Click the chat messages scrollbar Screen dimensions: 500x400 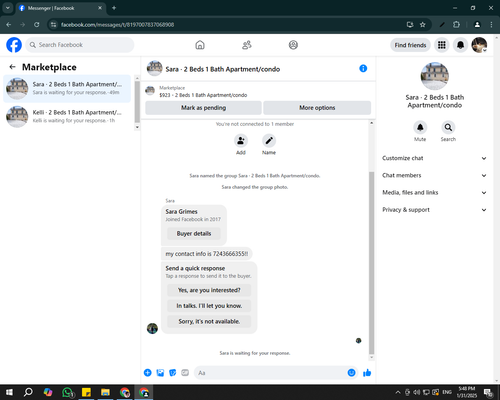372,262
